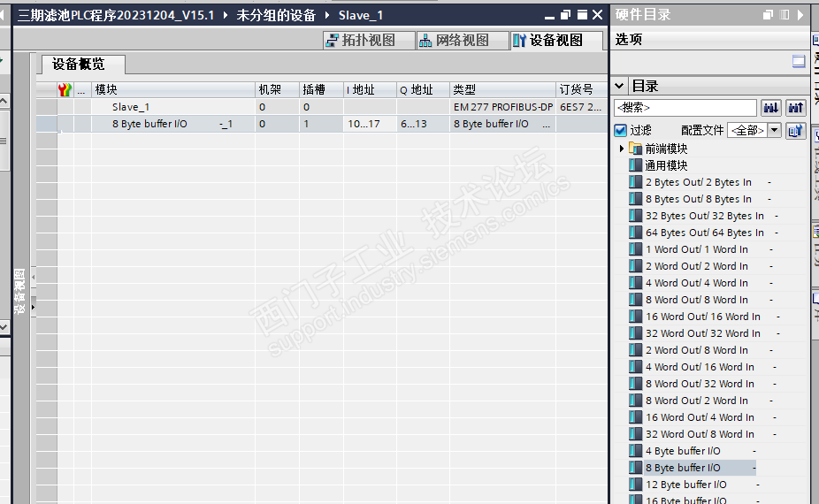This screenshot has height=504, width=819.
Task: Click the 未分组的设备 breadcrumb item
Action: pyautogui.click(x=276, y=16)
